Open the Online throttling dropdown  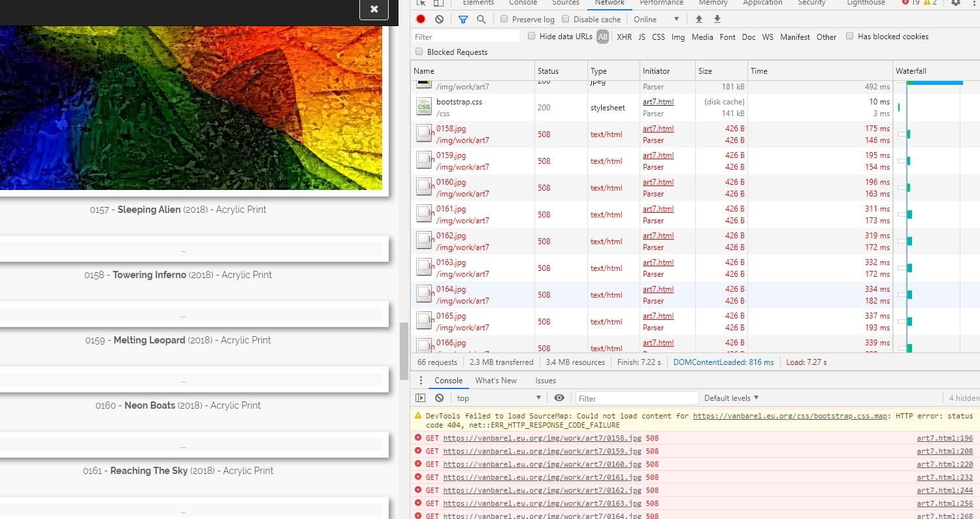(x=656, y=20)
